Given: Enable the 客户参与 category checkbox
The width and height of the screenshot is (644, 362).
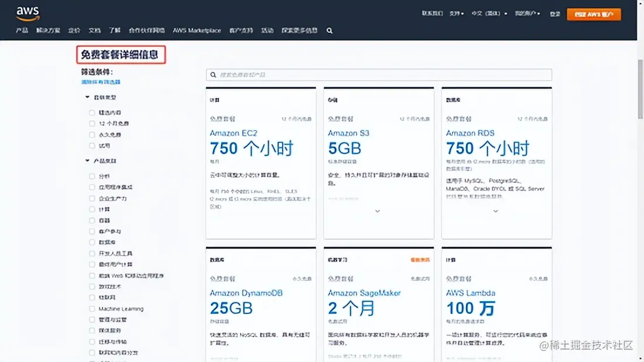Looking at the screenshot, I should (x=92, y=232).
